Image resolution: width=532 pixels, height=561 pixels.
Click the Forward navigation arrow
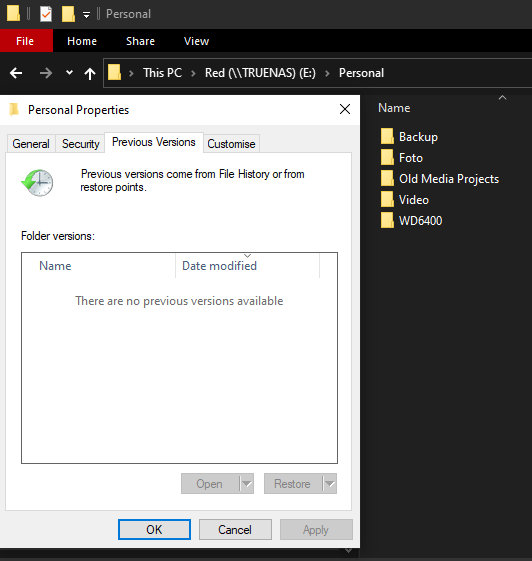46,73
